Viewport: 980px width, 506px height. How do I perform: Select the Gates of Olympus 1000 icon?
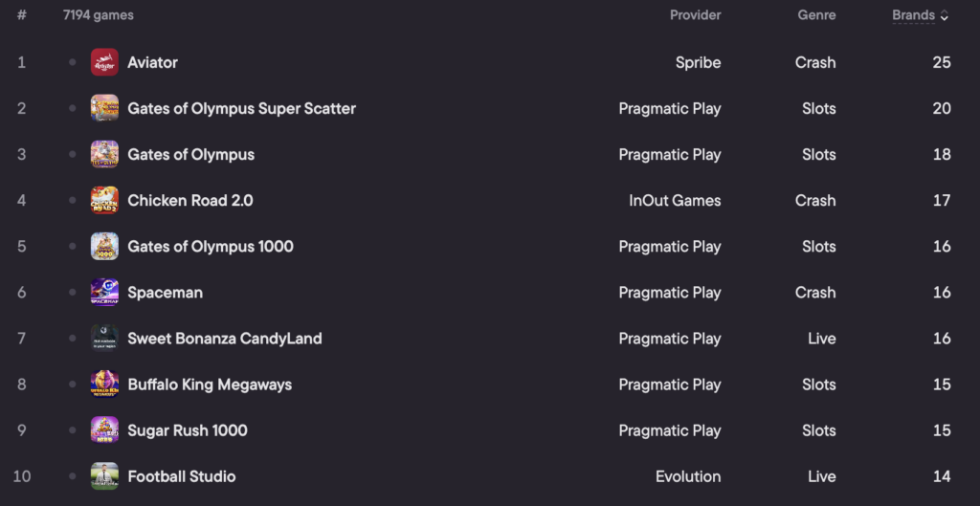pyautogui.click(x=104, y=246)
